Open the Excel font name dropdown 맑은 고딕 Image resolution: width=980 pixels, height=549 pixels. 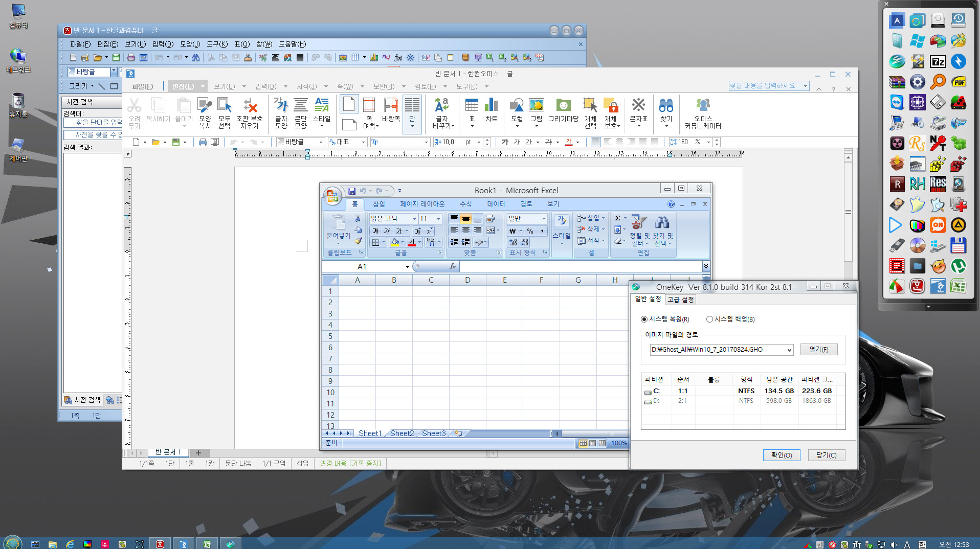(414, 219)
